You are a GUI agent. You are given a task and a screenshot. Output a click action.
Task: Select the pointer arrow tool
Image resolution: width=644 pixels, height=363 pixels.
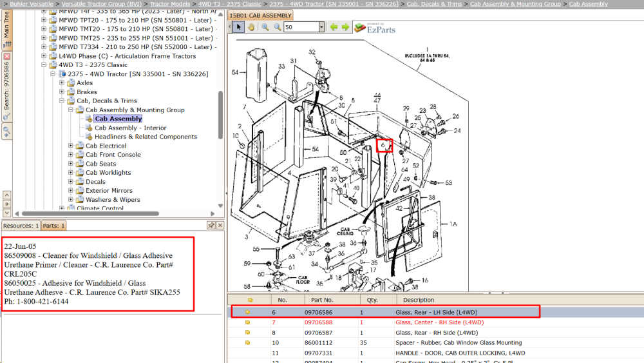239,27
